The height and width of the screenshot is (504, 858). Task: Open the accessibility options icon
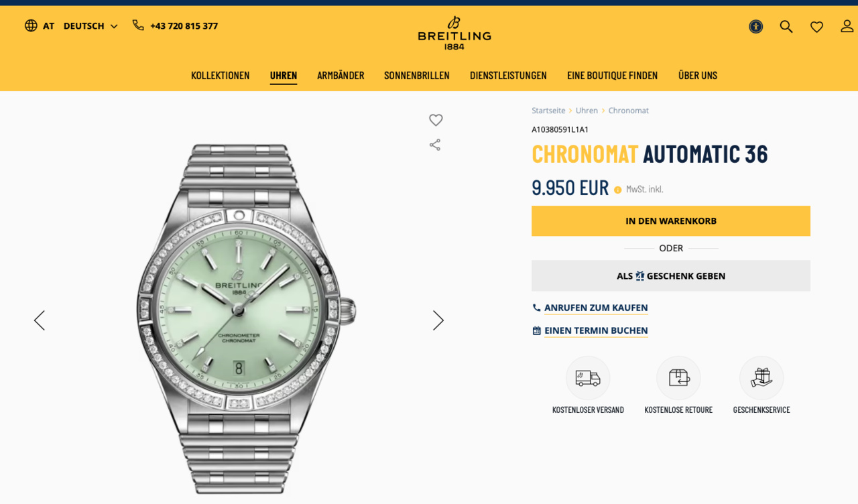[755, 27]
